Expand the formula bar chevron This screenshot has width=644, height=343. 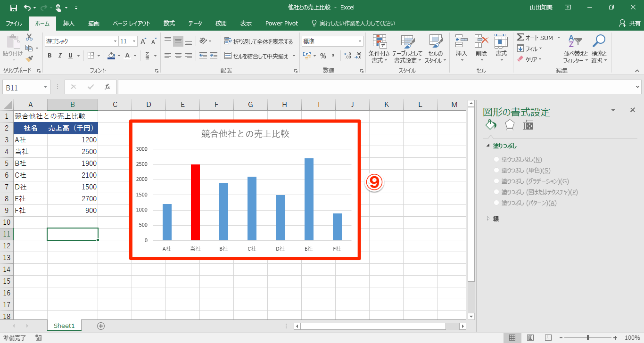click(x=638, y=87)
